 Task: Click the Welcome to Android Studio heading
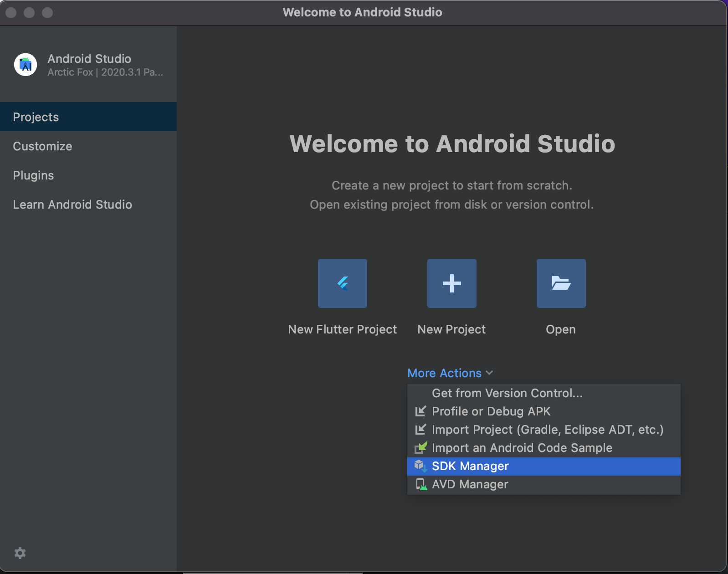(x=452, y=144)
